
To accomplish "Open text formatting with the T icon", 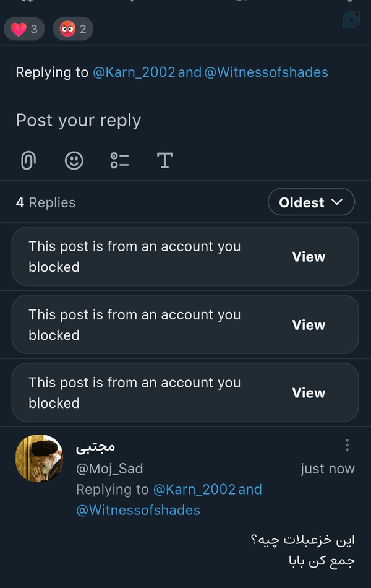I will pos(164,160).
